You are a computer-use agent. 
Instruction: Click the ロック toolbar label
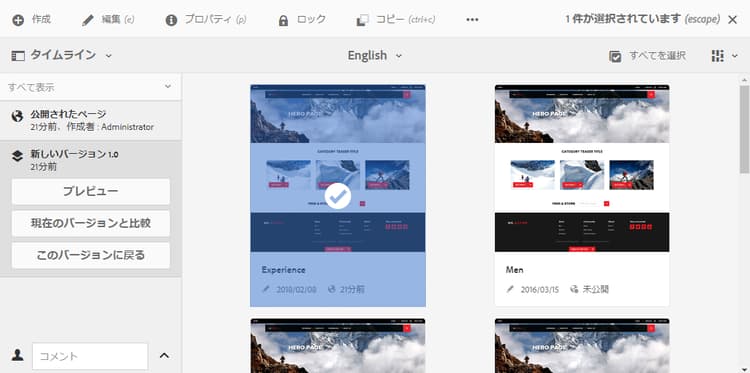311,20
